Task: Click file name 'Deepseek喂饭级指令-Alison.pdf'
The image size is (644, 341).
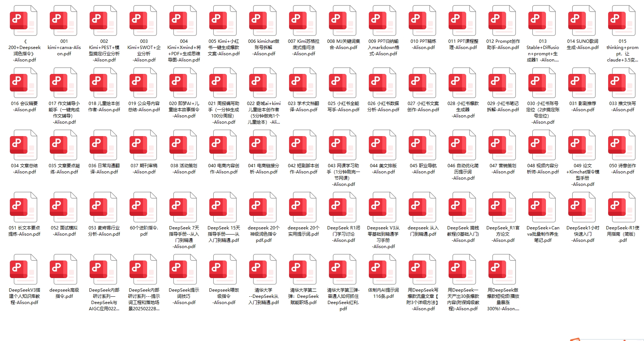Action: (224, 296)
